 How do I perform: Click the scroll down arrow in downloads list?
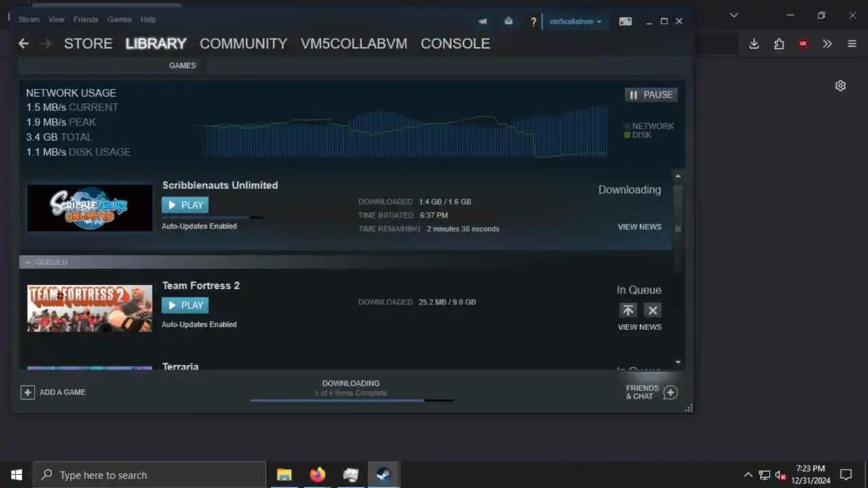coord(678,363)
